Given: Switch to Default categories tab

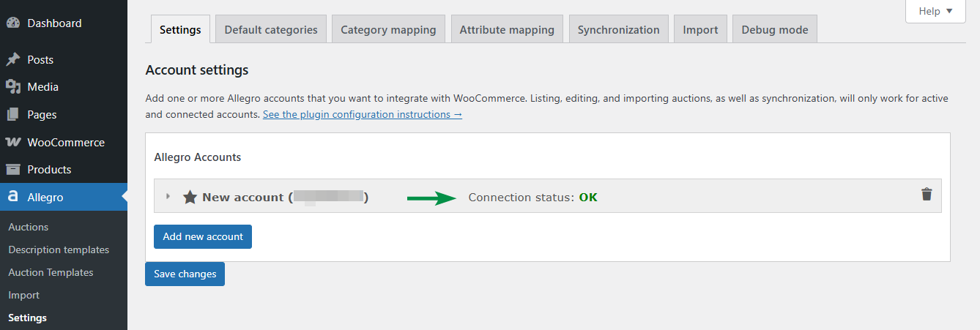Looking at the screenshot, I should tap(271, 29).
